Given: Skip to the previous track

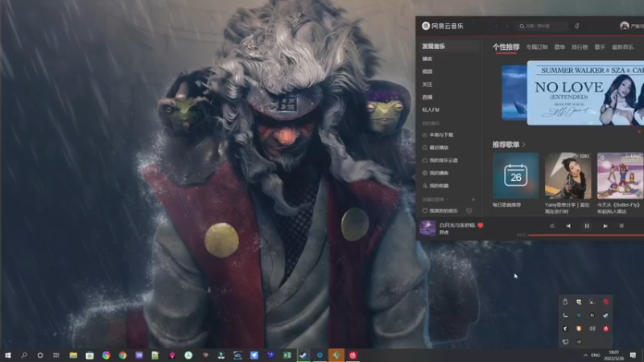Looking at the screenshot, I should coord(568,226).
